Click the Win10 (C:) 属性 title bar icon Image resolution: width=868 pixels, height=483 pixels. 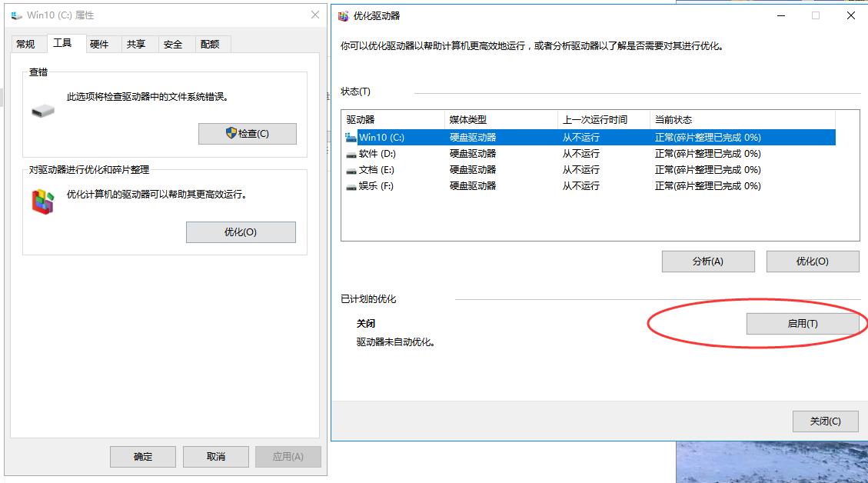17,15
